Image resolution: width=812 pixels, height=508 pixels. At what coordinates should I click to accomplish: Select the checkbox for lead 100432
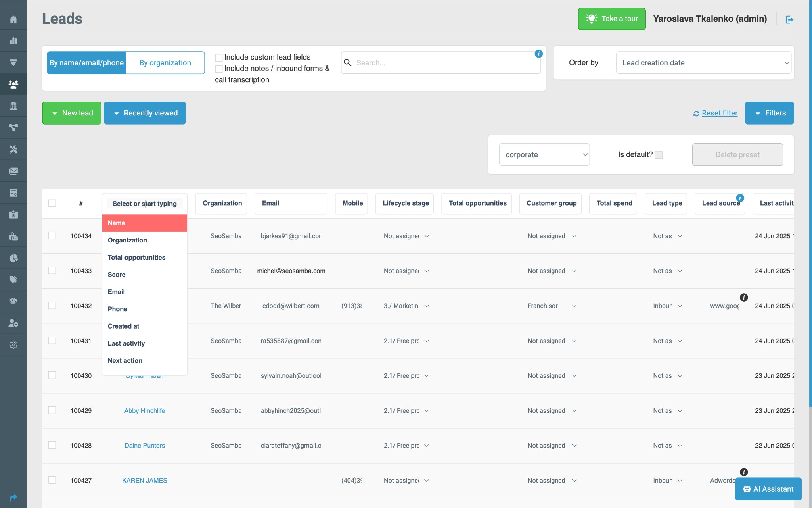pyautogui.click(x=52, y=305)
